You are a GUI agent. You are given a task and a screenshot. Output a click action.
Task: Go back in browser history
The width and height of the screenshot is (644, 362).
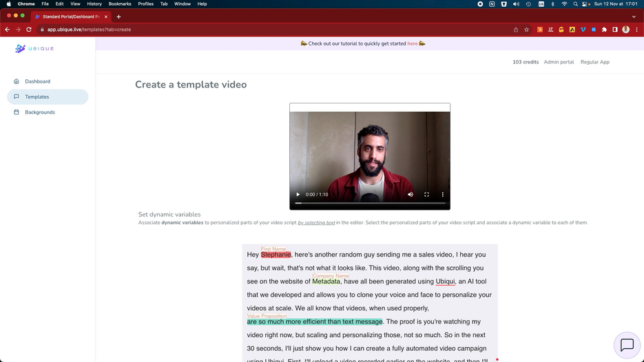(7, 30)
